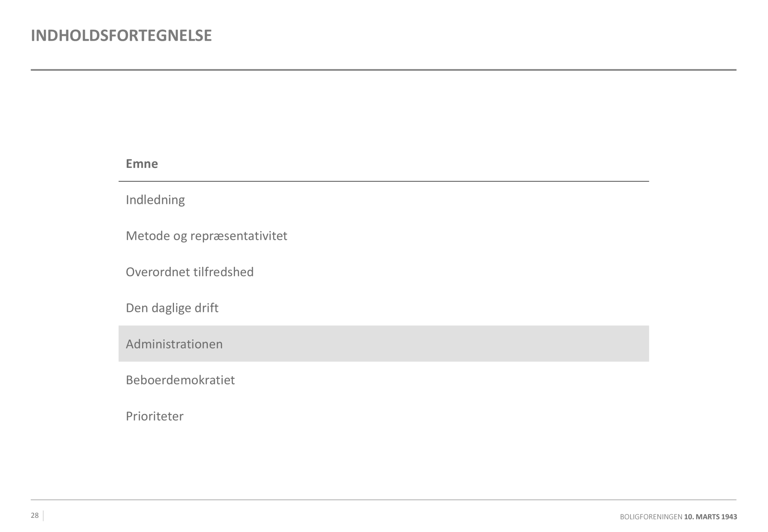Click the thin line under Emne
The height and width of the screenshot is (532, 768).
coord(383,181)
